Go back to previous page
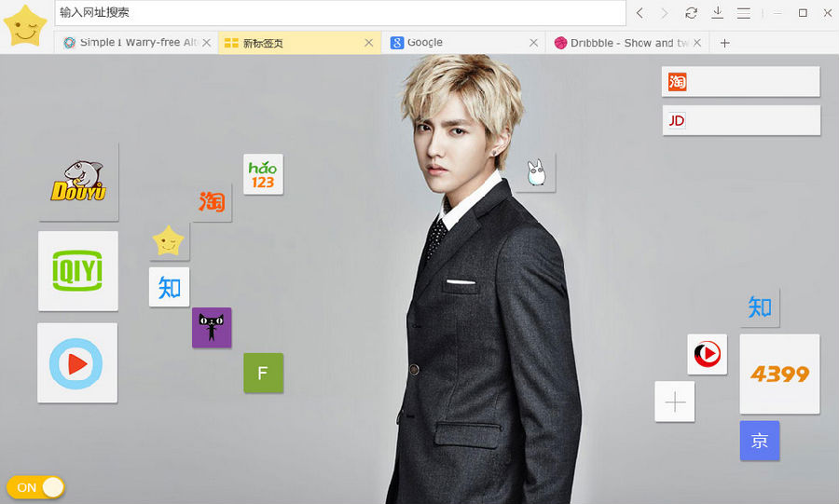 pyautogui.click(x=640, y=13)
